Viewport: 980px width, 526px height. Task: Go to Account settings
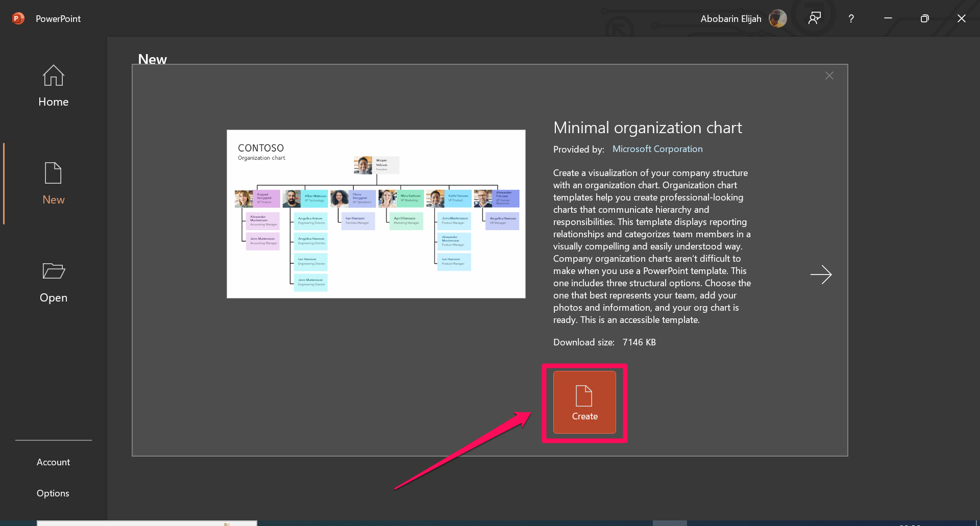coord(53,462)
